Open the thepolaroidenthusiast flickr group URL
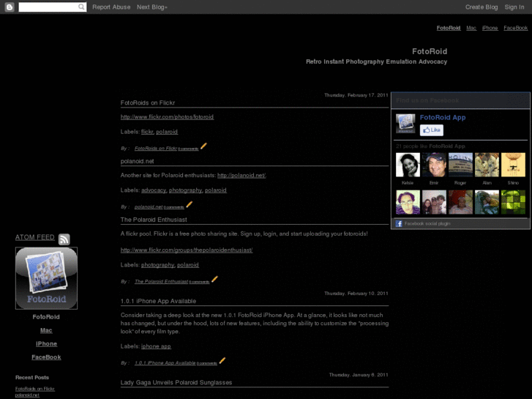This screenshot has width=532, height=399. [187, 250]
